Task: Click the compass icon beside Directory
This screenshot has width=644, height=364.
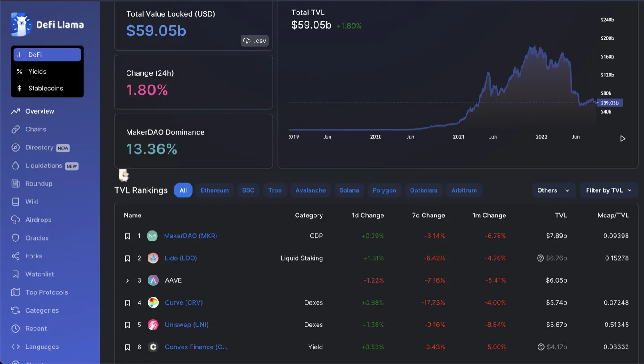Action: 16,148
